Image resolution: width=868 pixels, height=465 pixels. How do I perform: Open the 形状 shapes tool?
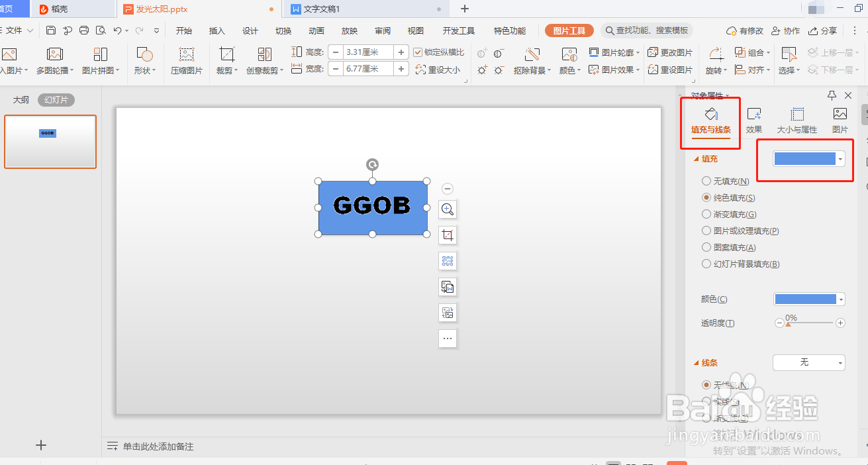point(144,61)
